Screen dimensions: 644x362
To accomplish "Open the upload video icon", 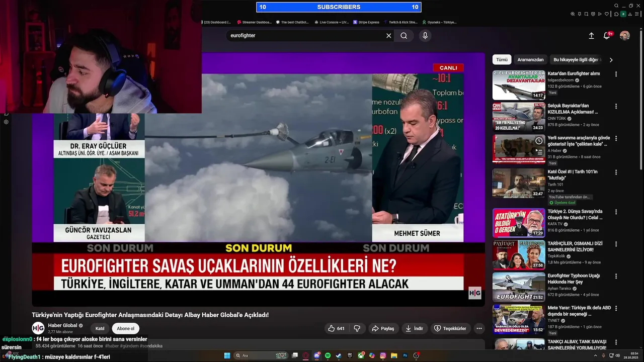I will pyautogui.click(x=592, y=36).
